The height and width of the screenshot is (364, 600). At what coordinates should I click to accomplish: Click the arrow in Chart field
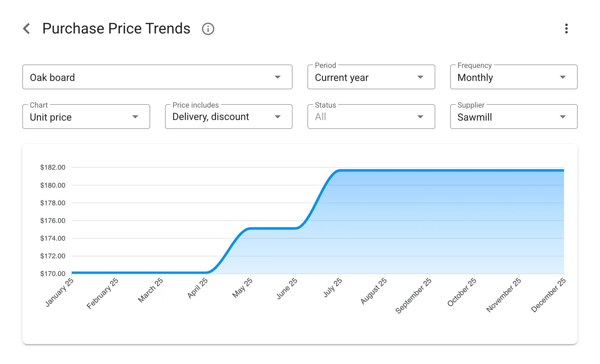coord(135,117)
